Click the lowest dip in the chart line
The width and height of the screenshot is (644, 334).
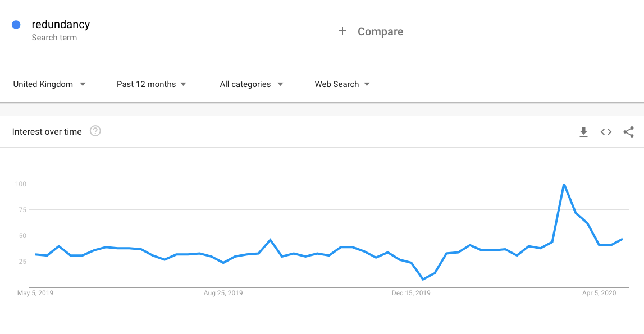point(423,279)
